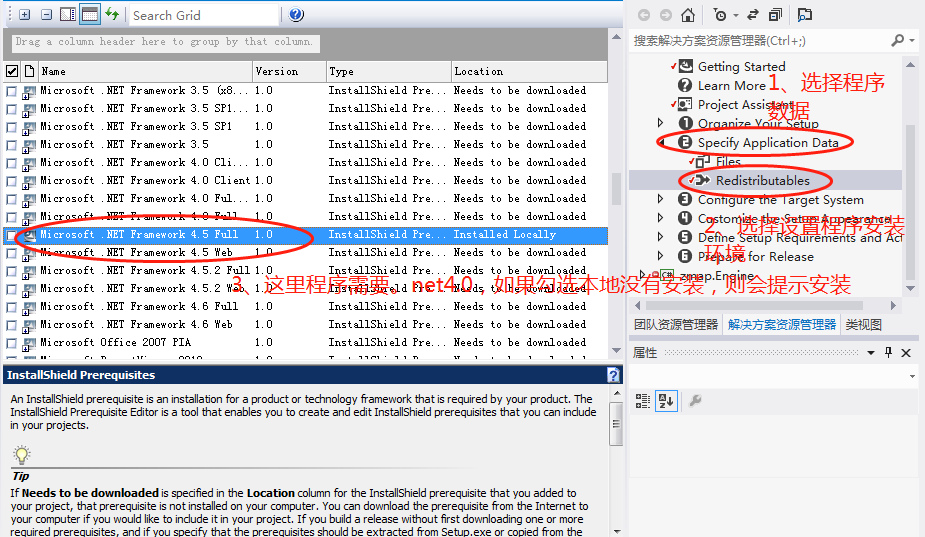Expand the Prepare for Release node
The width and height of the screenshot is (925, 537).
(x=661, y=256)
